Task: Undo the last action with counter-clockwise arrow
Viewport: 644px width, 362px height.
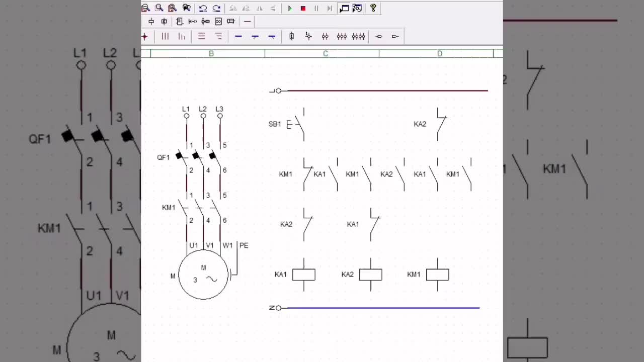Action: tap(203, 8)
